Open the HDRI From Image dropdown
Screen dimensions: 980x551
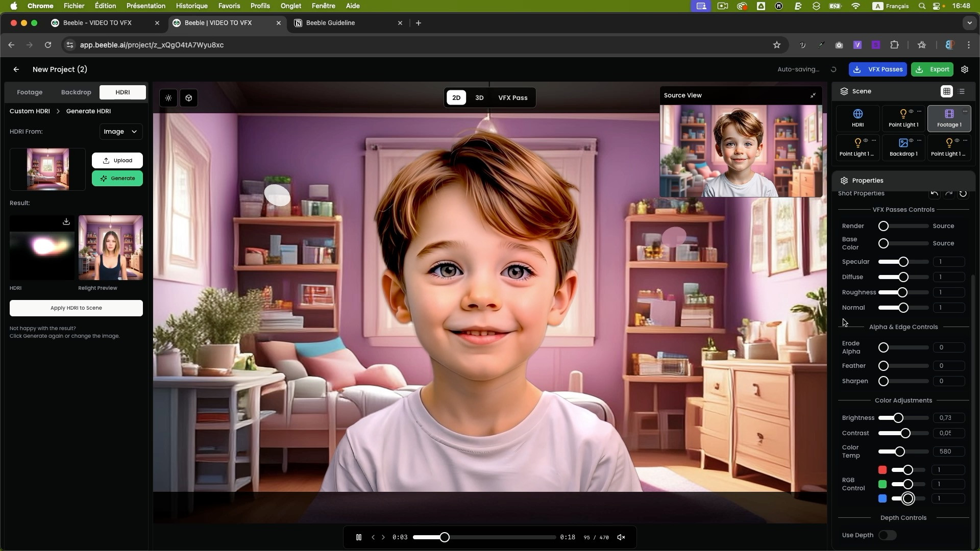tap(120, 132)
